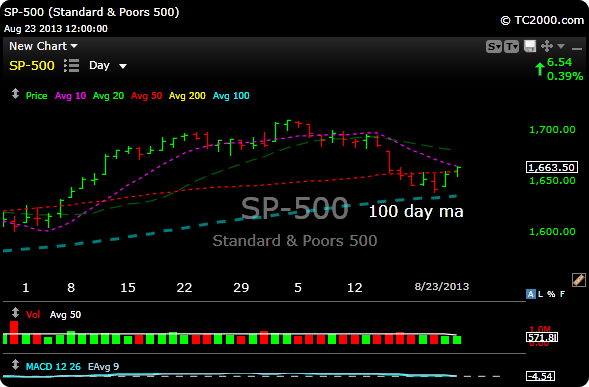Toggle the A arithmetic scale option
This screenshot has width=589, height=387.
(530, 294)
